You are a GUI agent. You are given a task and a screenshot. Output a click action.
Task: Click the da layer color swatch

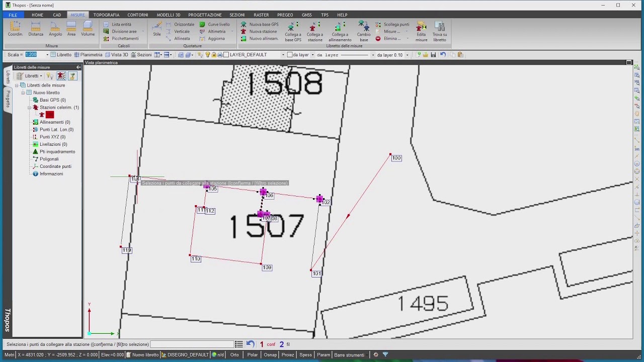point(290,54)
